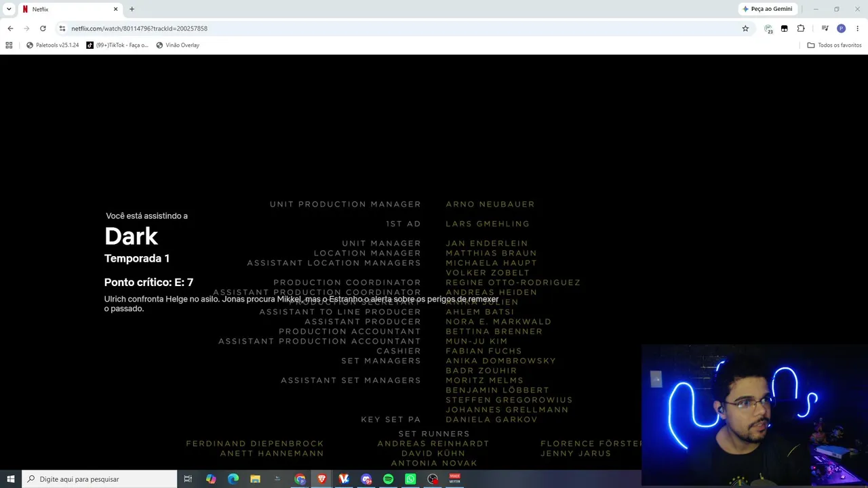Screen dimensions: 868x488
Task: Go back to the previous page
Action: (x=10, y=28)
